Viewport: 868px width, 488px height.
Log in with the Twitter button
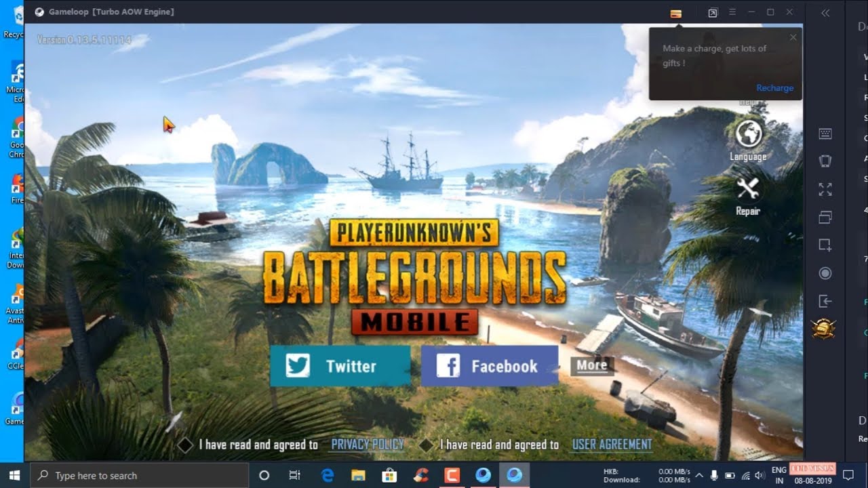pos(340,366)
